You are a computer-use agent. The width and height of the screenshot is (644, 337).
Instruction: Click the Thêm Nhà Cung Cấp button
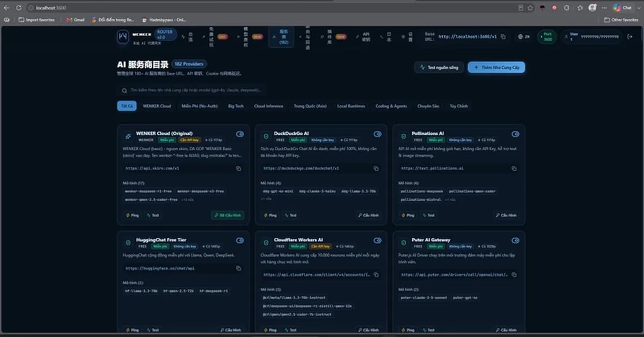(496, 68)
